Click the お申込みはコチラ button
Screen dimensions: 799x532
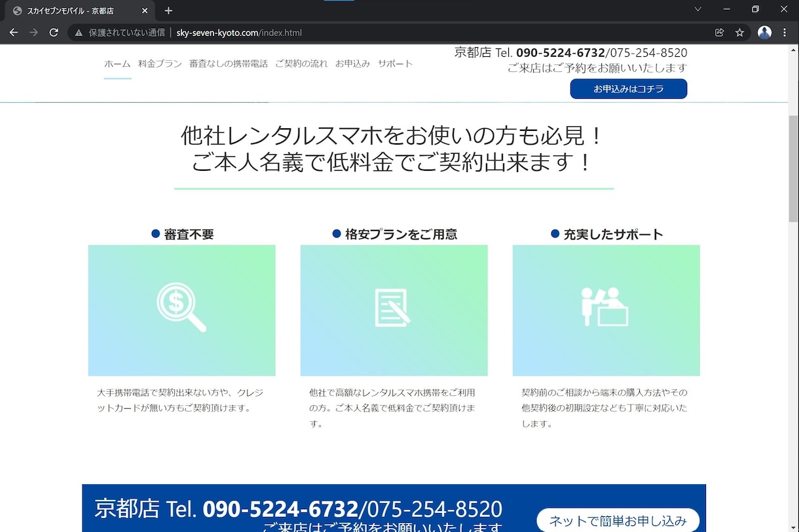[629, 89]
